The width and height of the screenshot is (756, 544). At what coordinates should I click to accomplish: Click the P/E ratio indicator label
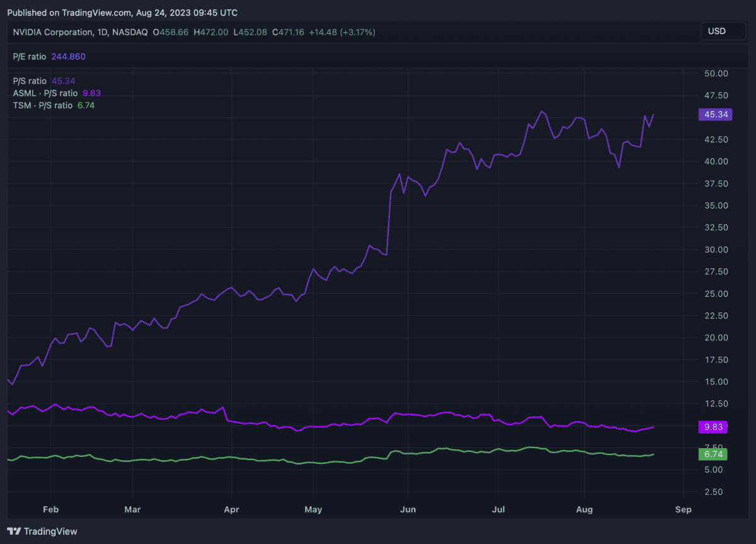point(30,57)
